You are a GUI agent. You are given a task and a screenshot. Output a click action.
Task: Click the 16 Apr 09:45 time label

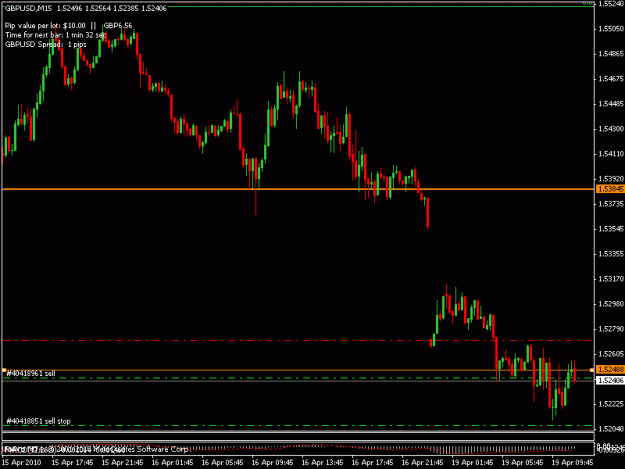272,463
